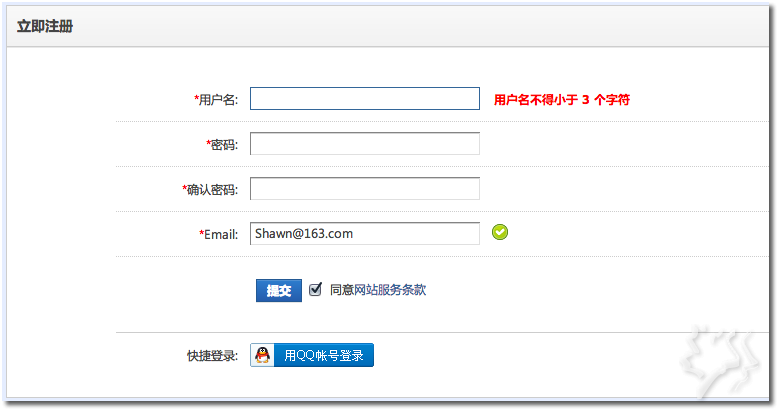777x409 pixels.
Task: Click the 密码 field label
Action: click(x=223, y=145)
